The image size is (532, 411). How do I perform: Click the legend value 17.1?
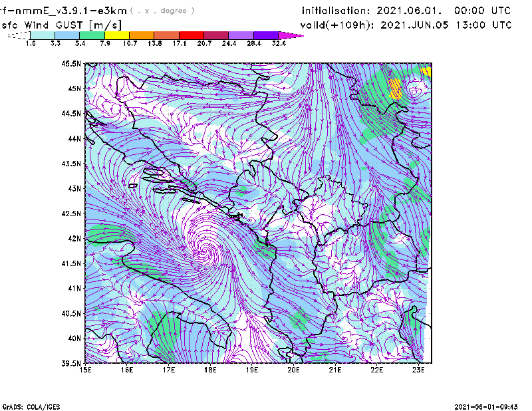tap(180, 43)
